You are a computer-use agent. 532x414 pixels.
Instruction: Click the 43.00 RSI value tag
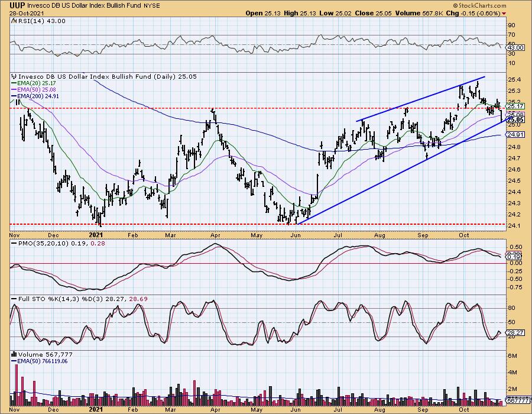[x=515, y=48]
